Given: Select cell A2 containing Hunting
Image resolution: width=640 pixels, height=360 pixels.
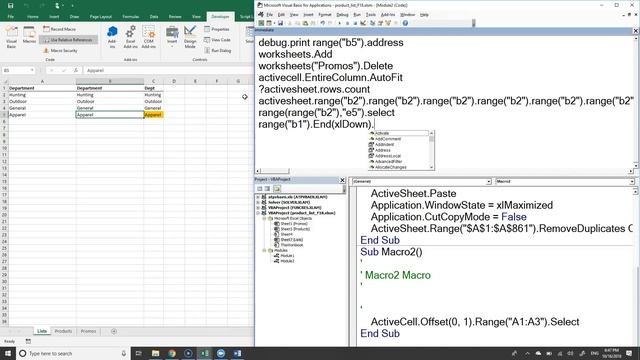Looking at the screenshot, I should [x=42, y=95].
